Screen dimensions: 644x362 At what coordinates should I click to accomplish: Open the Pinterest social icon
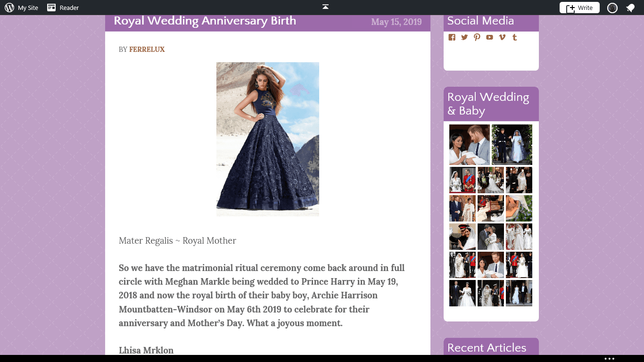[477, 37]
